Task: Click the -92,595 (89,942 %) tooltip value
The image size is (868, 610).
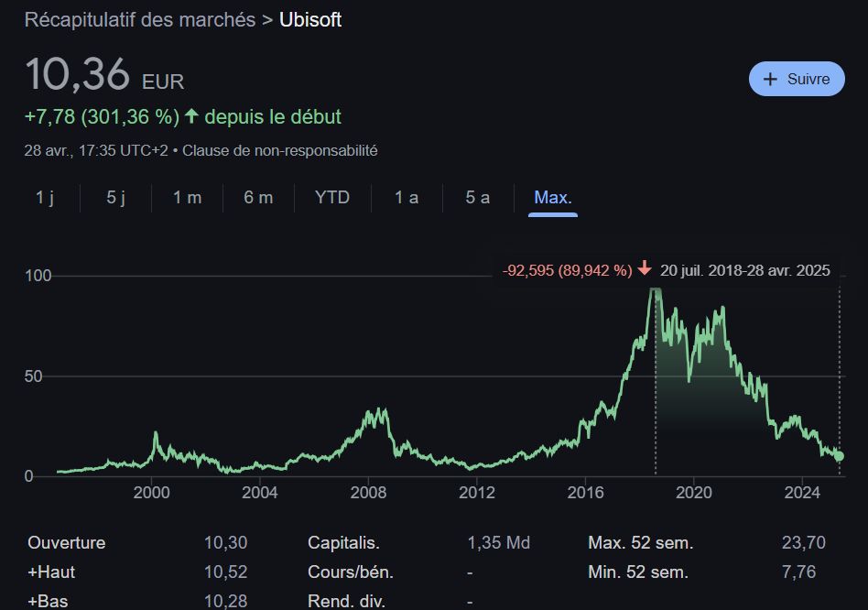Action: coord(567,270)
